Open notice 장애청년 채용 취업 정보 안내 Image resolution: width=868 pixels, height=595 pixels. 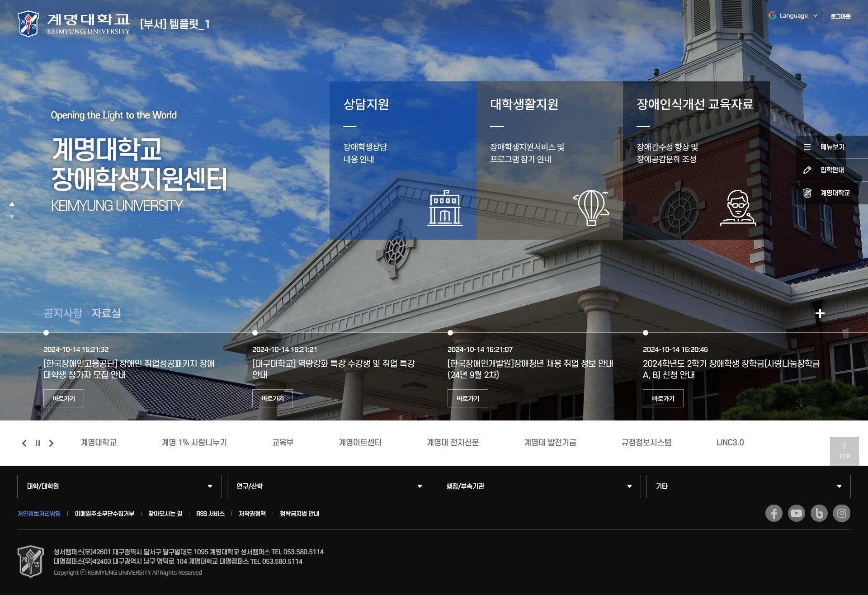(x=530, y=369)
